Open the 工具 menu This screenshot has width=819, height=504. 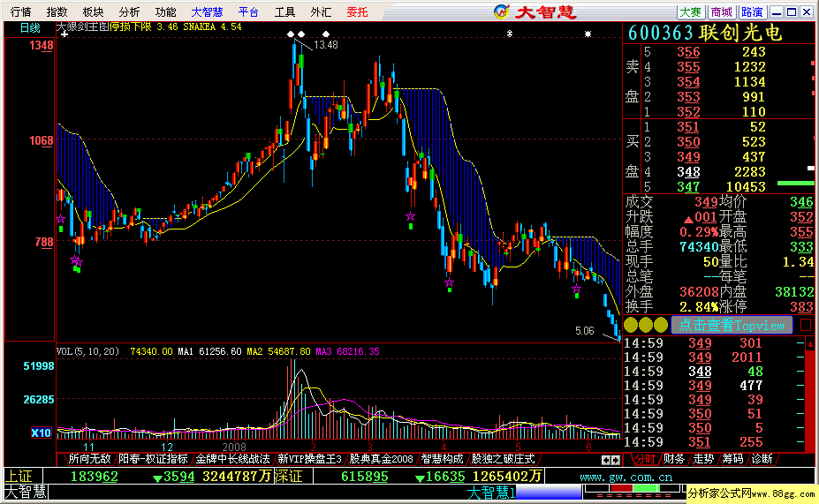(285, 12)
